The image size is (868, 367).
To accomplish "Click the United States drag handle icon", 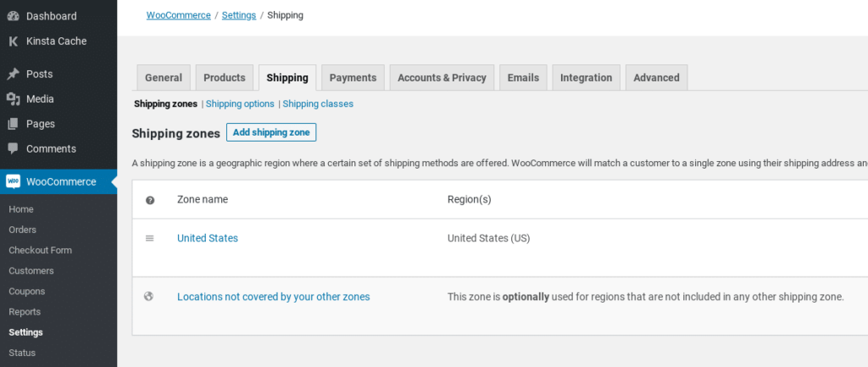I will point(150,238).
